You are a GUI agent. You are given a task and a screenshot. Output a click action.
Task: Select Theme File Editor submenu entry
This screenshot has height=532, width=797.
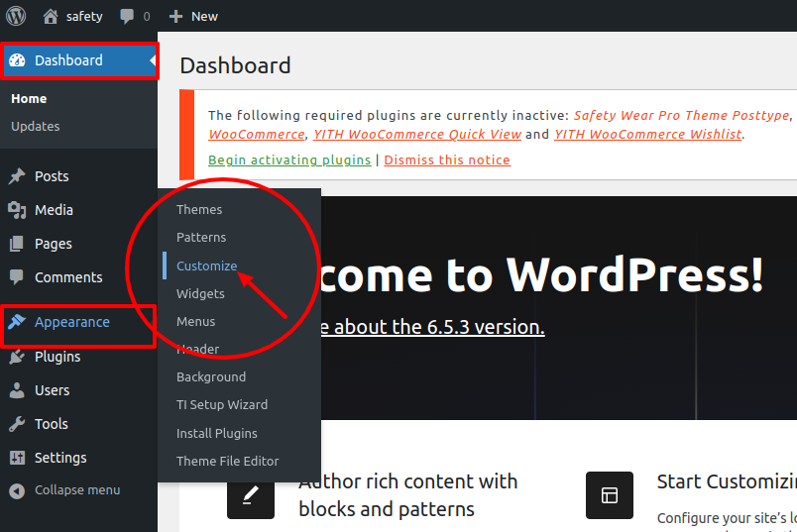pos(227,461)
